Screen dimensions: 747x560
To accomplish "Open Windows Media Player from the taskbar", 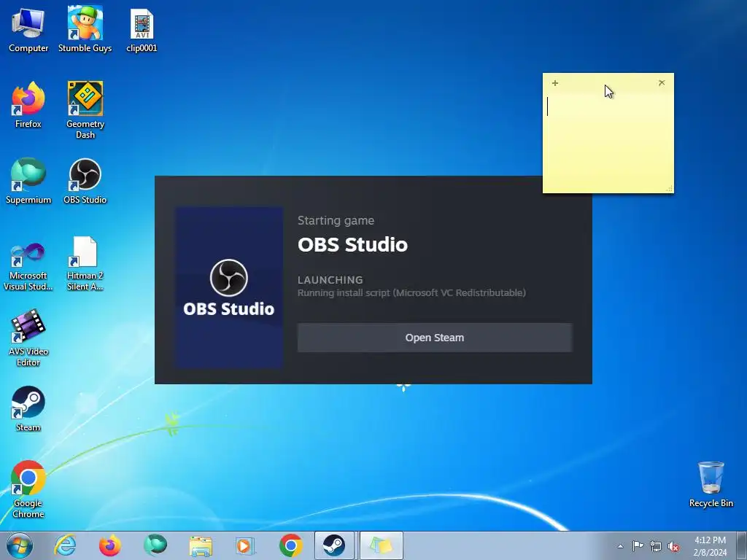I will coord(246,545).
